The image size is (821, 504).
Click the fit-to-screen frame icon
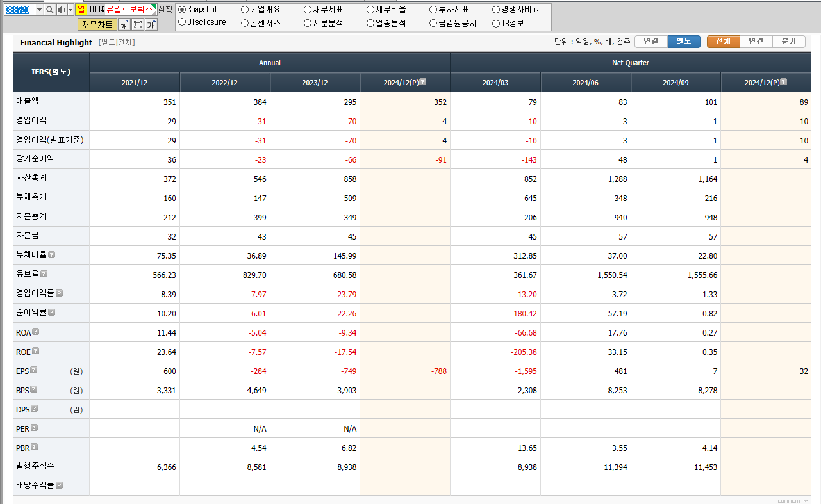tap(137, 24)
